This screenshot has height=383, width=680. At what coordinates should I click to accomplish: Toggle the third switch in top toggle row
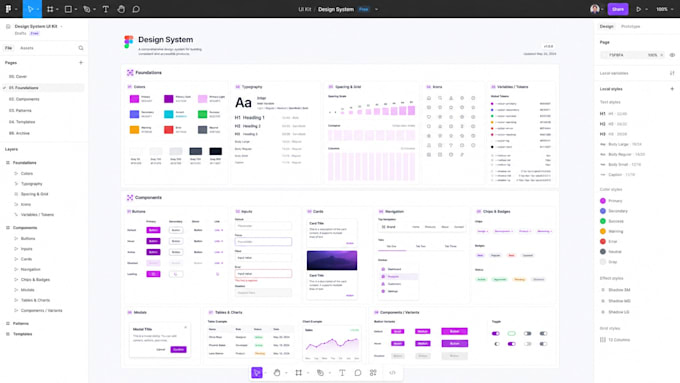tap(527, 334)
